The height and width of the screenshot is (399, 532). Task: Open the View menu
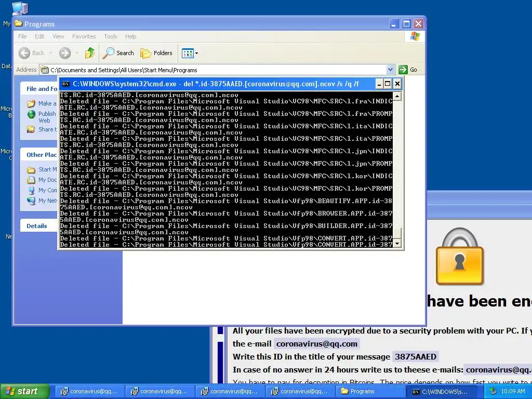tap(58, 36)
